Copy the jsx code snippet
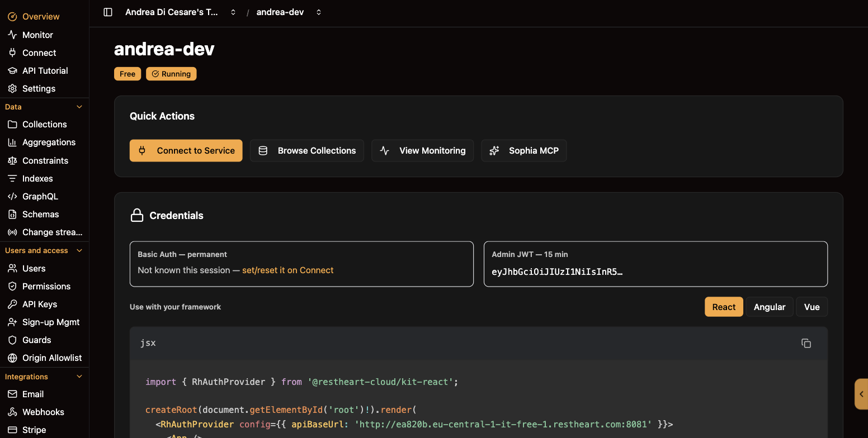This screenshot has width=868, height=438. tap(806, 343)
